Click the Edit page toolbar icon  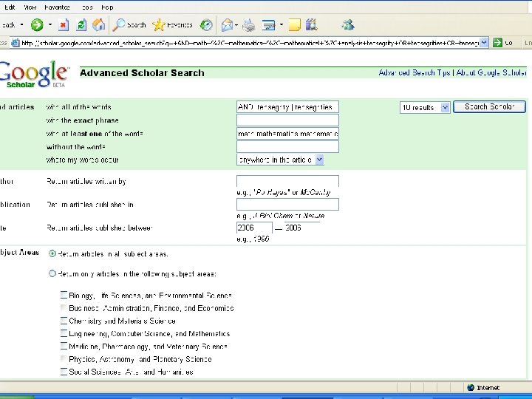(269, 25)
